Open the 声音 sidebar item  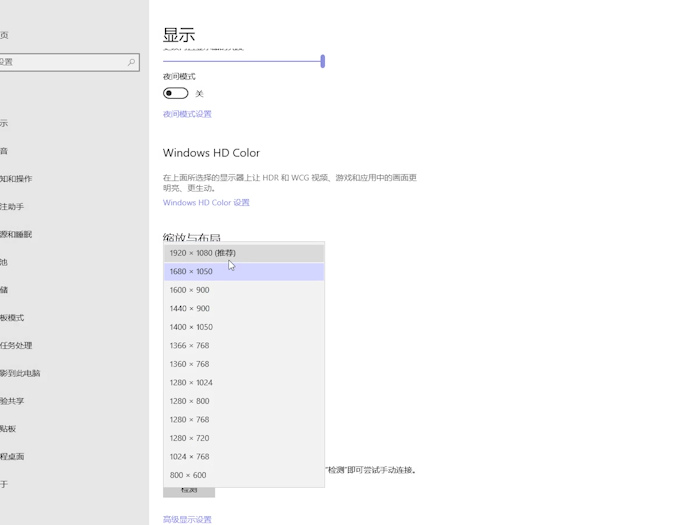(4, 151)
